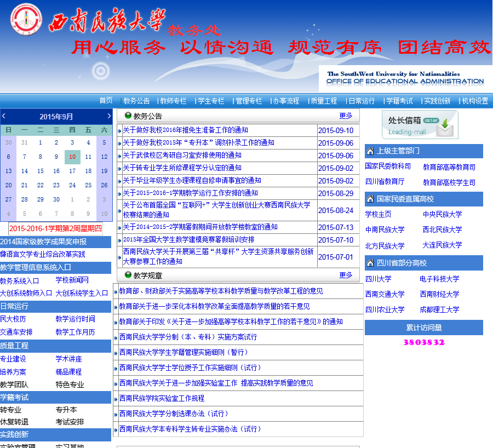Select date 10 highlighted in September calendar
493x448 pixels.
72,157
